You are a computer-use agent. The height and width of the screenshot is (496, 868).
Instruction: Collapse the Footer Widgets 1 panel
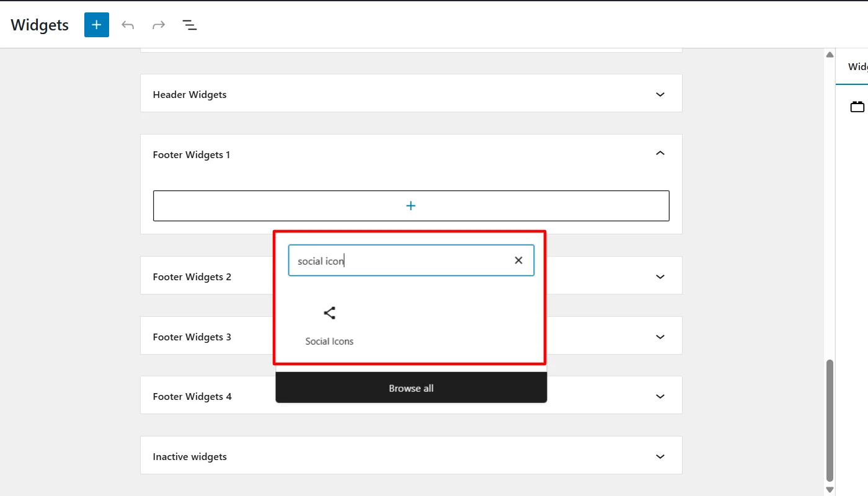pos(660,153)
